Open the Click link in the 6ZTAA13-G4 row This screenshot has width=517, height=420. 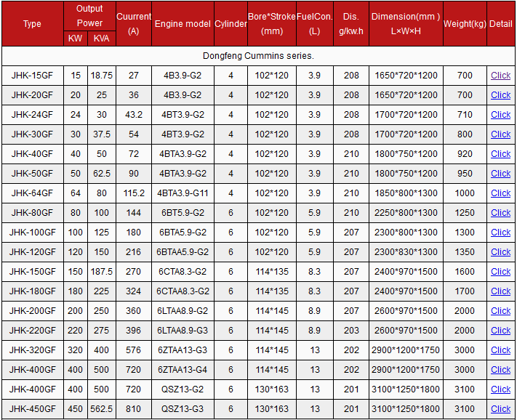click(x=500, y=370)
